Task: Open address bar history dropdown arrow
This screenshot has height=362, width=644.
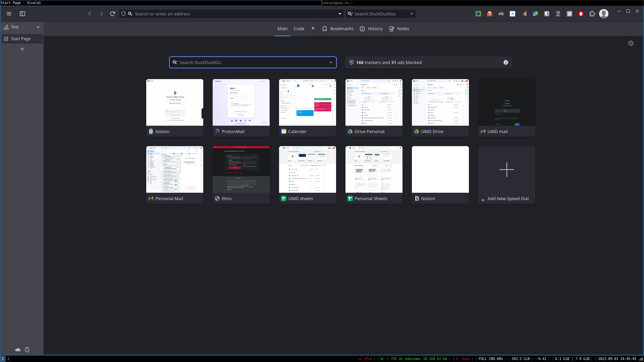Action: tap(340, 14)
